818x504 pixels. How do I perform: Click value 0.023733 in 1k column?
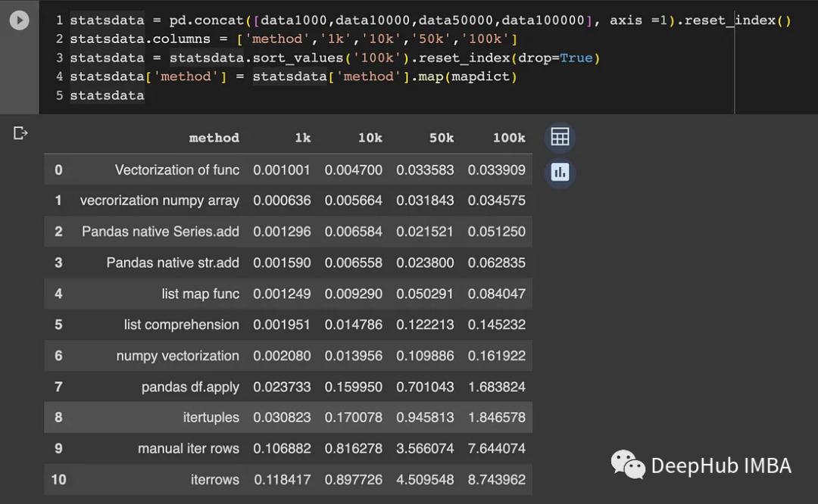click(282, 387)
